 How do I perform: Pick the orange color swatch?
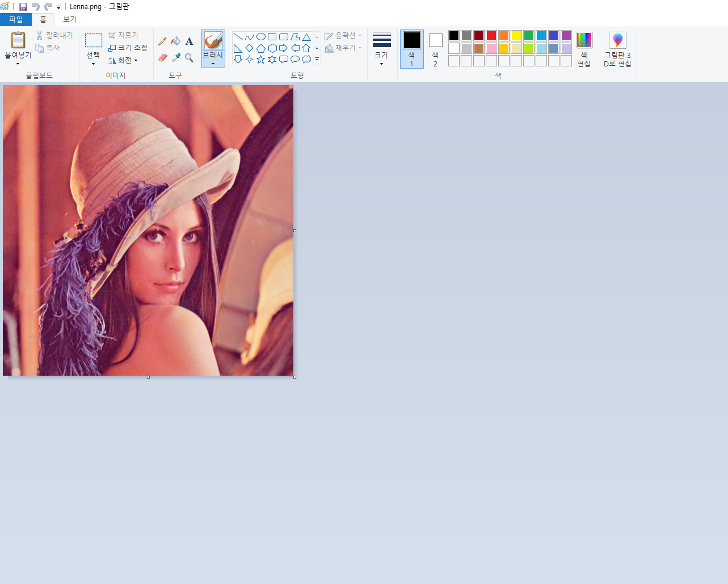pos(504,36)
